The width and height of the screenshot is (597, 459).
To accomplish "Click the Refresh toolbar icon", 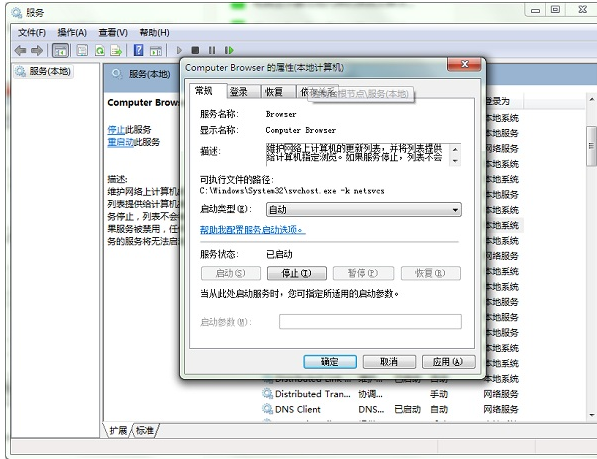I will tap(100, 50).
